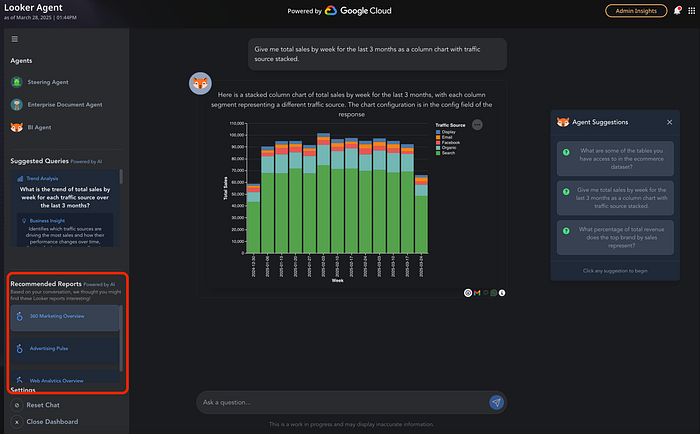
Task: Click the green WhatsApp-style share icon
Action: click(x=494, y=293)
